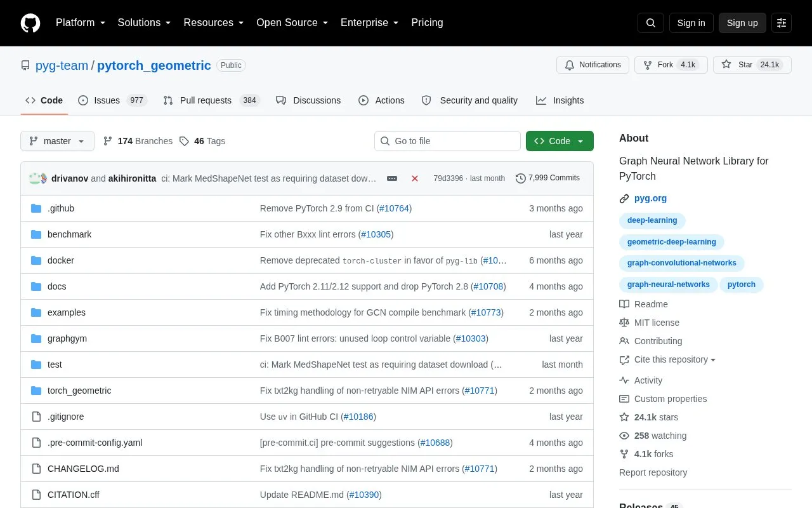Click the .github folder icon
812x508 pixels.
coord(36,208)
